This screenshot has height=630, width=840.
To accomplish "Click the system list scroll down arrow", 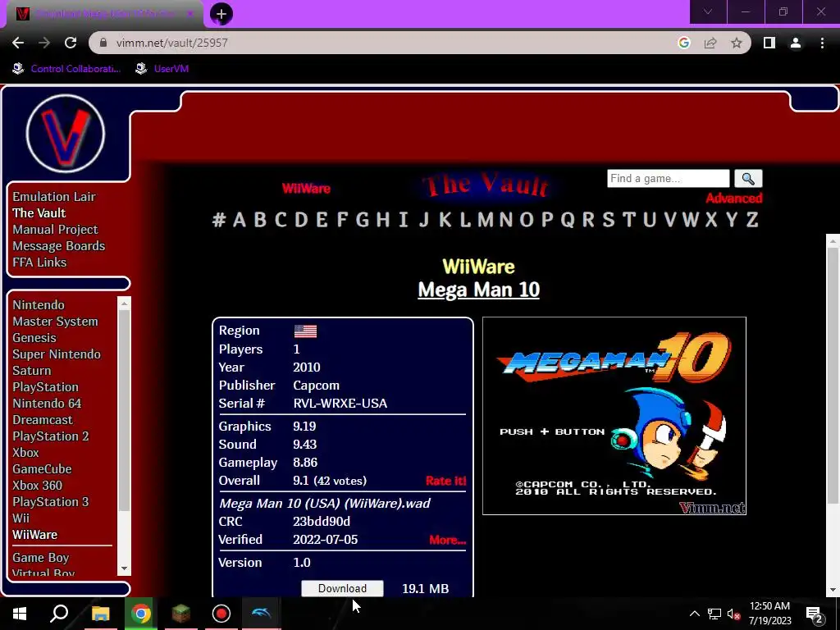I will 125,568.
